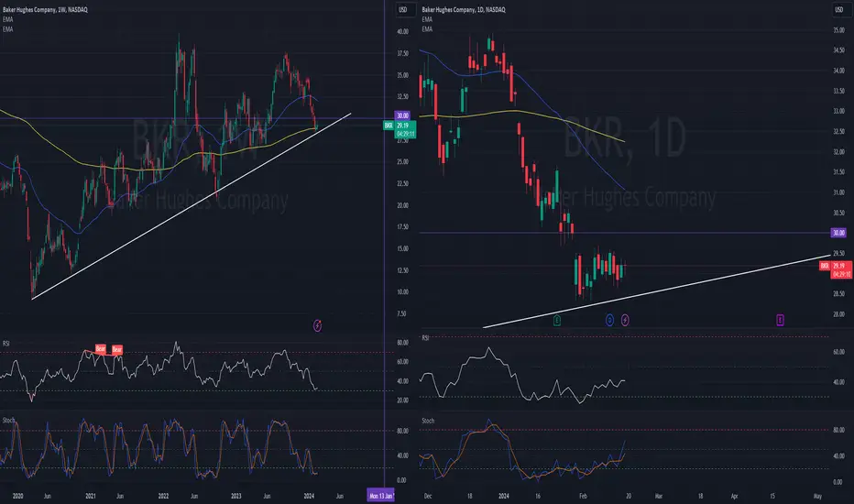Open the green earnings E marker
The image size is (854, 504).
tap(556, 321)
